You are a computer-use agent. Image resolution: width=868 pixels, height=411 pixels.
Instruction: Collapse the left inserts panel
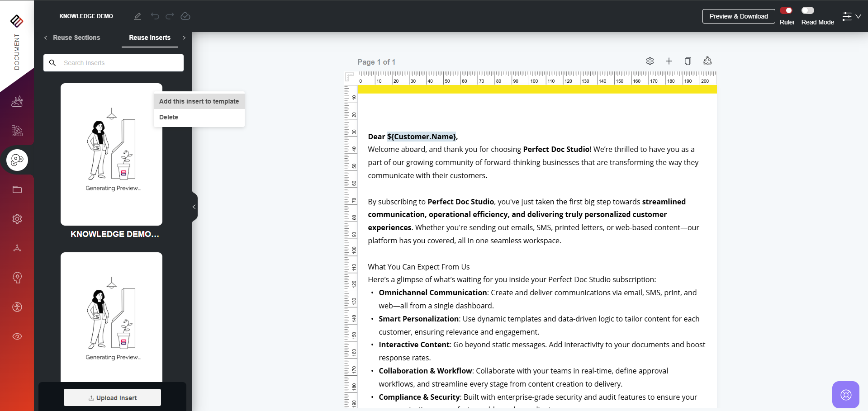tap(194, 207)
